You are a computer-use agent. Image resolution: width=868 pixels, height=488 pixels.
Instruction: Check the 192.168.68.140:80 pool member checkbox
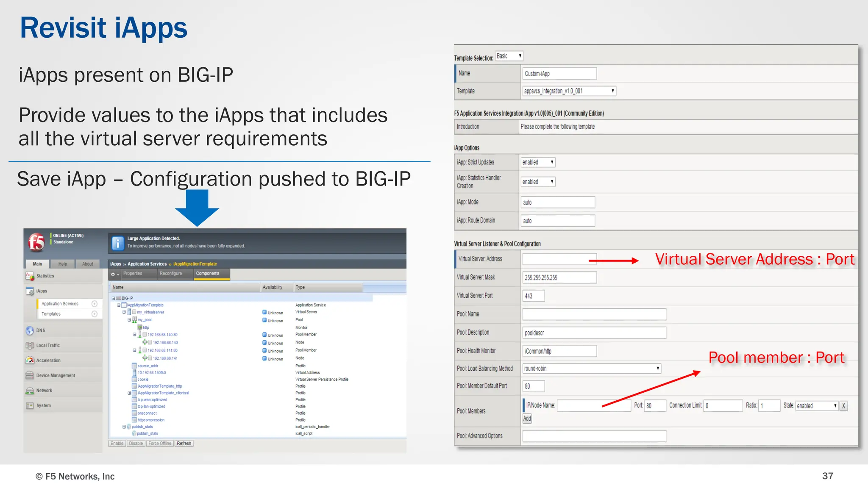(x=145, y=335)
